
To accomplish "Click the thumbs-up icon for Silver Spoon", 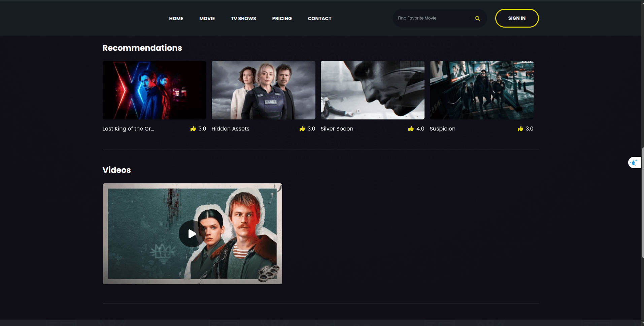I will point(411,129).
